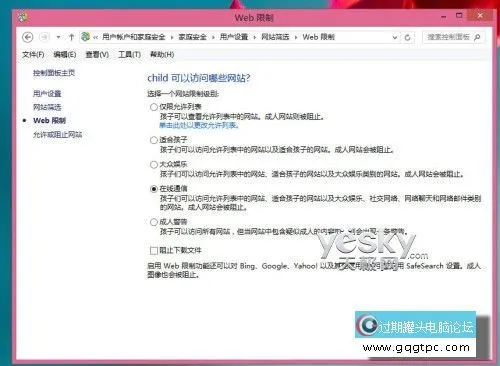Click 用户帐户和家庭安全 breadcrumb

(134, 37)
